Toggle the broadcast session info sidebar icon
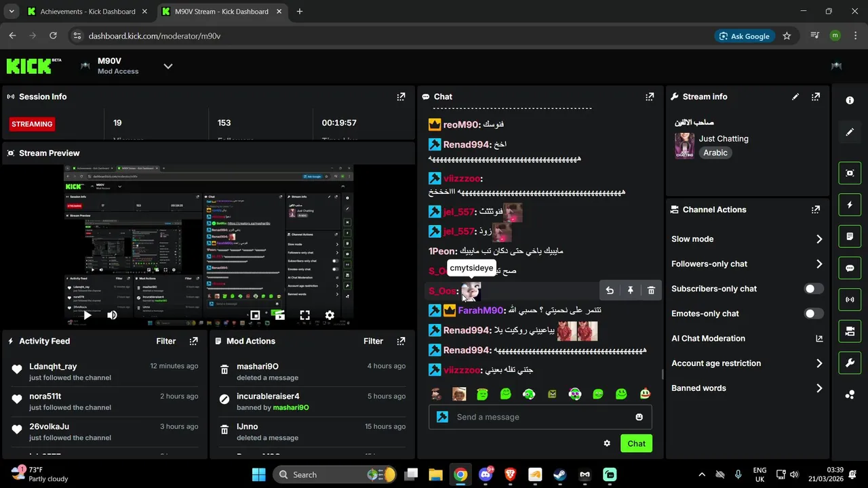 tap(850, 300)
